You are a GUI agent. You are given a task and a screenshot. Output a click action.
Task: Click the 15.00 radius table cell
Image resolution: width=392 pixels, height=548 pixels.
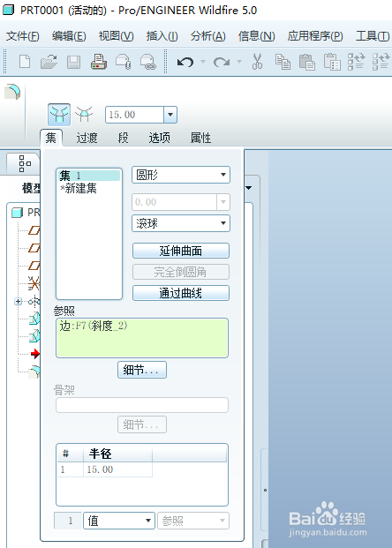pos(117,469)
